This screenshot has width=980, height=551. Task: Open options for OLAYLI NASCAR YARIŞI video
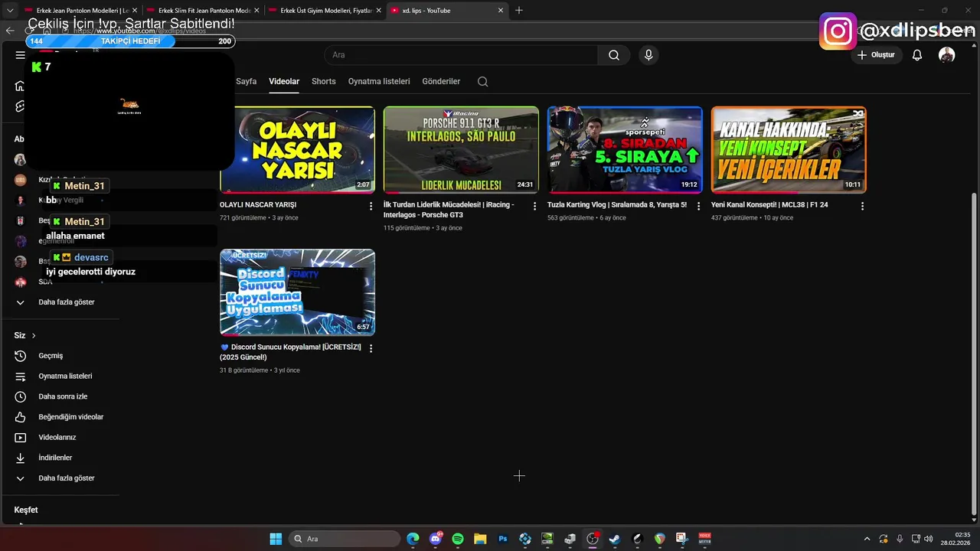371,206
